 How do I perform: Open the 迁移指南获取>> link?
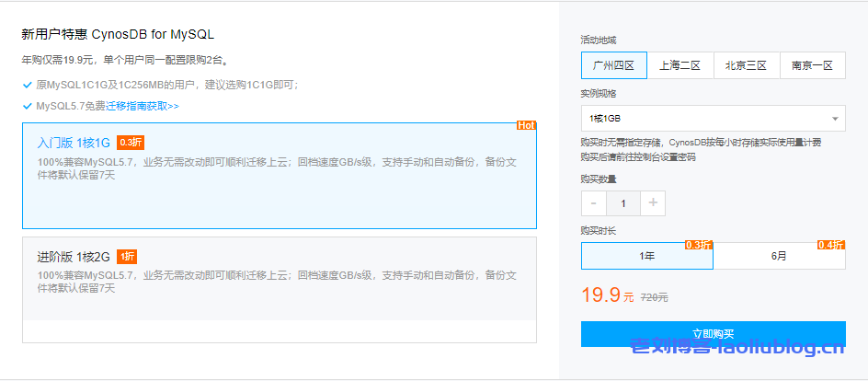[143, 106]
